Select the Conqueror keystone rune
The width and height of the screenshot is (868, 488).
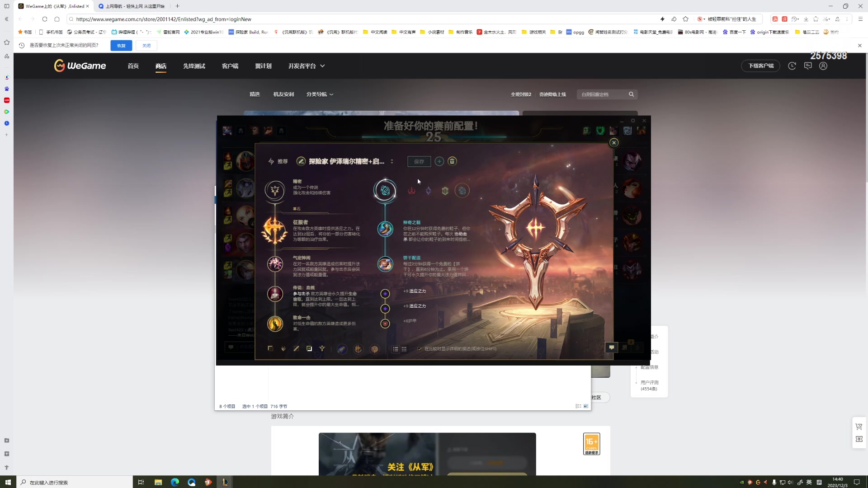[x=274, y=230]
